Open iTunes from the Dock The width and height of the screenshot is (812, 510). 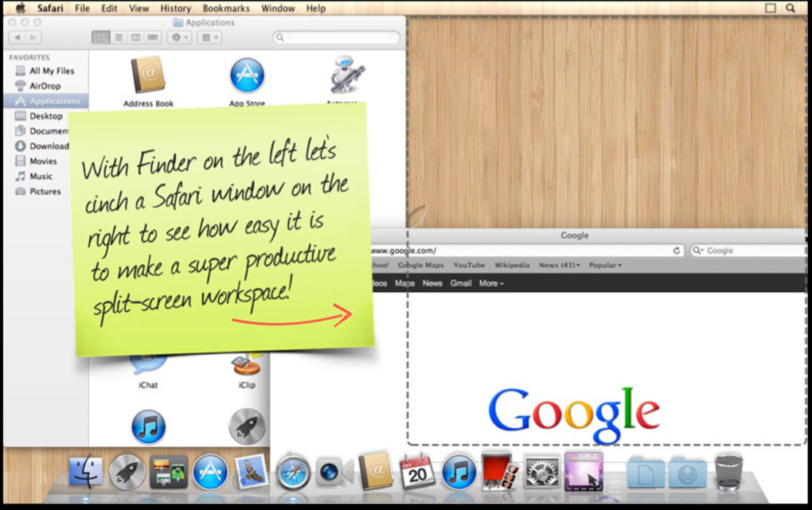(x=459, y=472)
